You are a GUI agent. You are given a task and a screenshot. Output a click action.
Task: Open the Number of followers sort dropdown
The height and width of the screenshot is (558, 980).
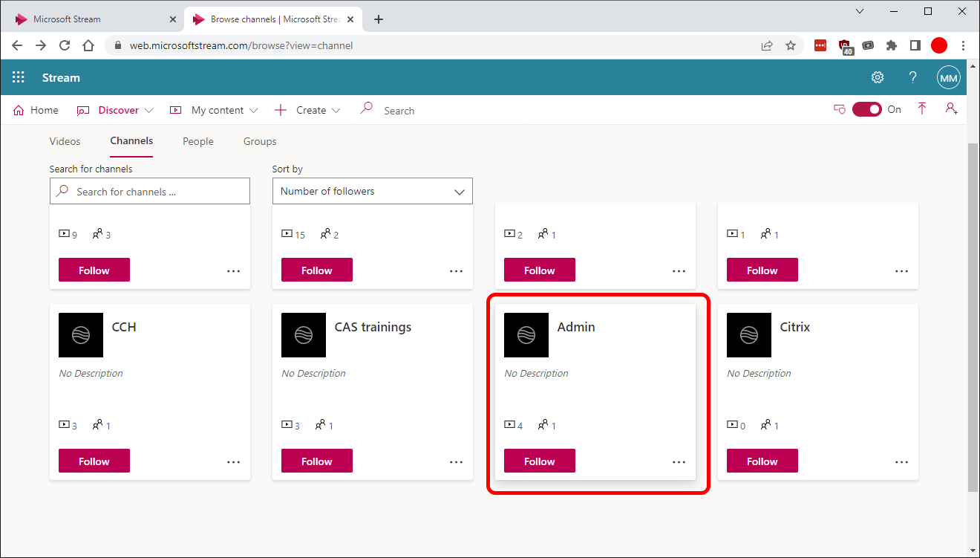373,191
